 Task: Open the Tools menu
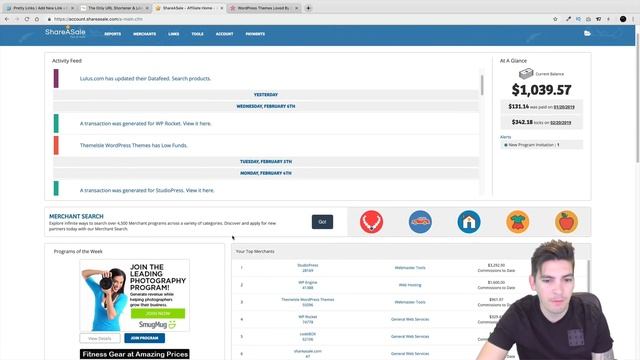click(x=198, y=34)
